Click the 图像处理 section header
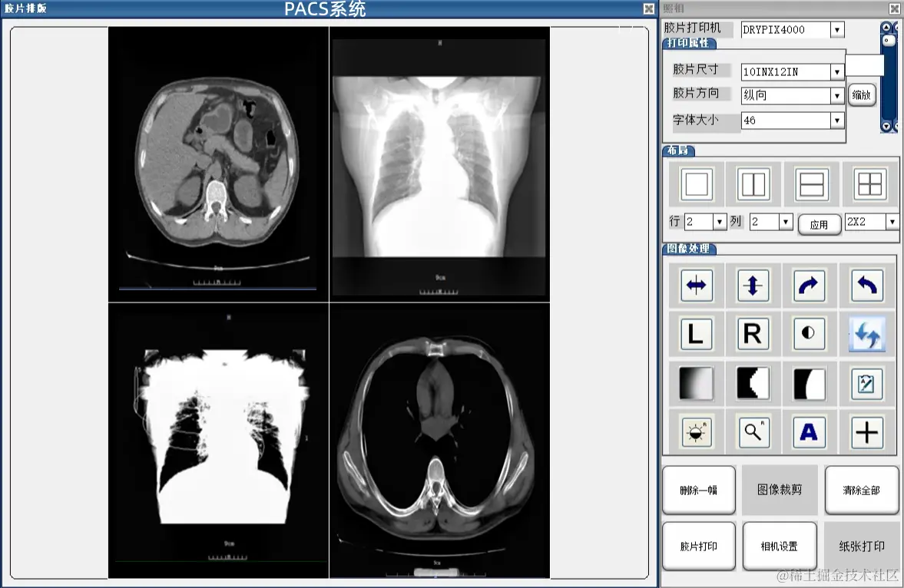This screenshot has height=588, width=904. [689, 249]
